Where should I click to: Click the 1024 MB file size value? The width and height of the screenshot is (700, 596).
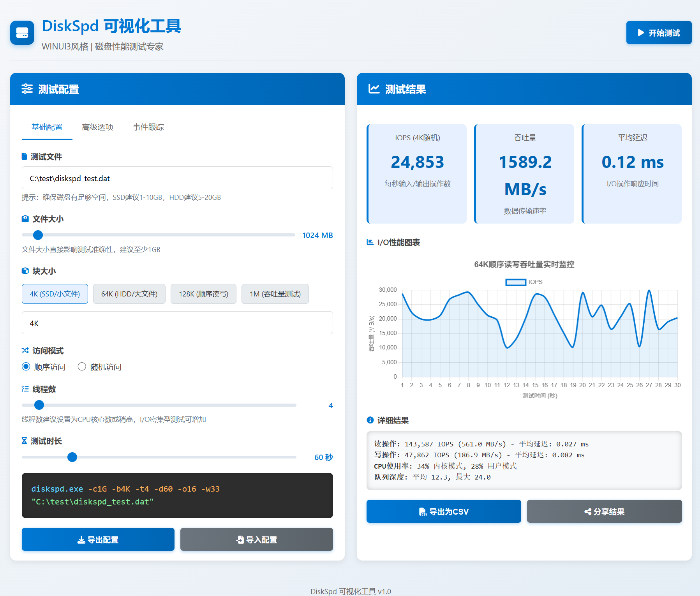coord(317,235)
